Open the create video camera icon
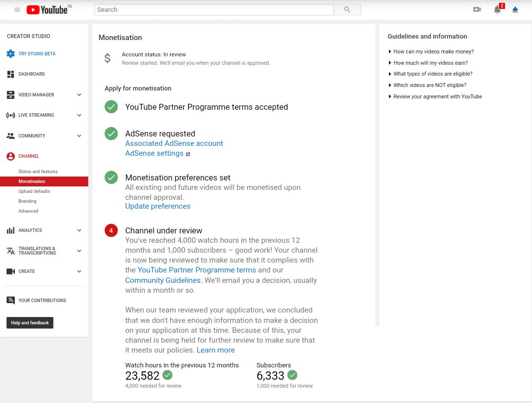 477,9
